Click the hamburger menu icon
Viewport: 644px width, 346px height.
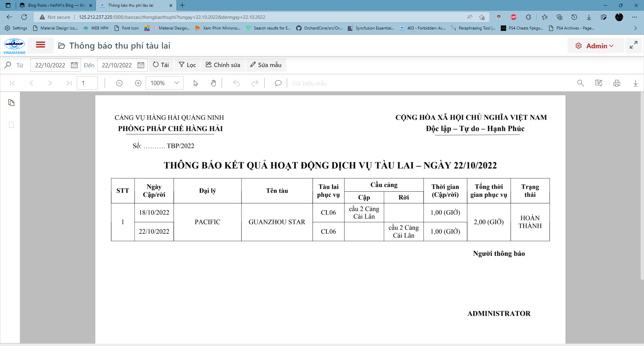click(x=41, y=45)
